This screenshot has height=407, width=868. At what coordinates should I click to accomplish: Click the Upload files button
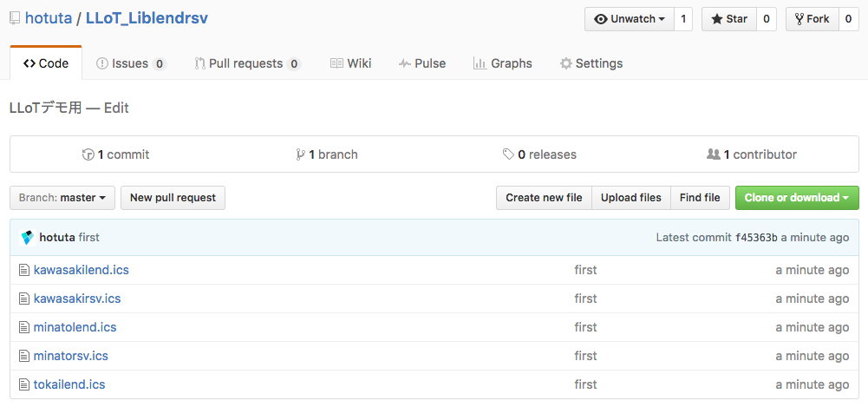pyautogui.click(x=631, y=198)
